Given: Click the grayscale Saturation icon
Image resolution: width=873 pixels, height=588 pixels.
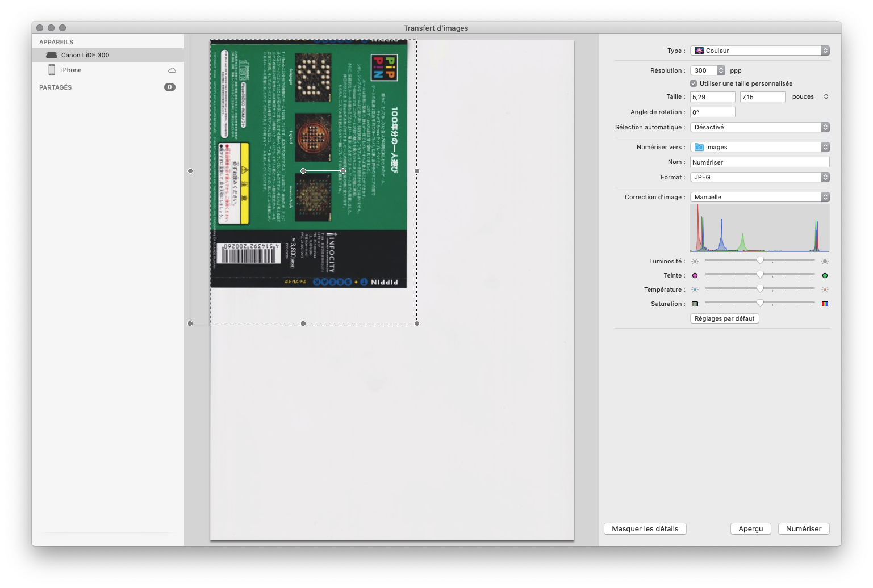Looking at the screenshot, I should coord(695,304).
